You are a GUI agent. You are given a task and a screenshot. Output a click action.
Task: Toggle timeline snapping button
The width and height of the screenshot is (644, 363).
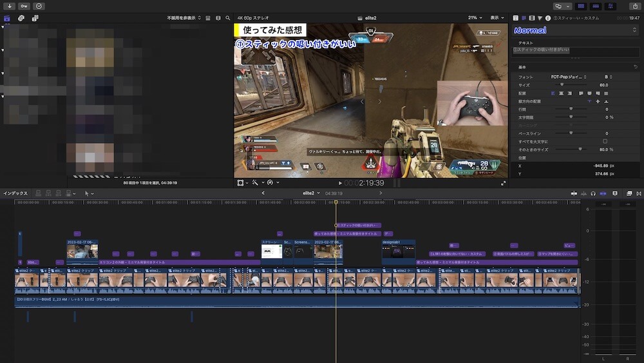point(603,193)
